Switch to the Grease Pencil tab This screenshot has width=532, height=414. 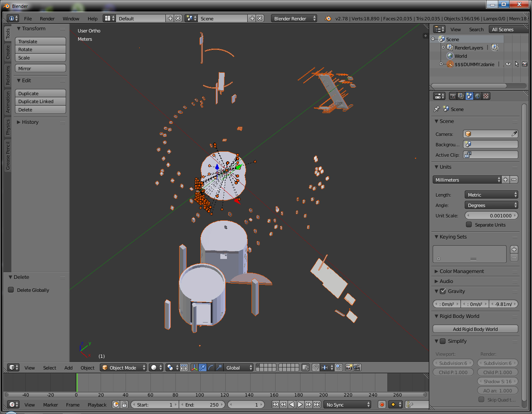pyautogui.click(x=7, y=155)
